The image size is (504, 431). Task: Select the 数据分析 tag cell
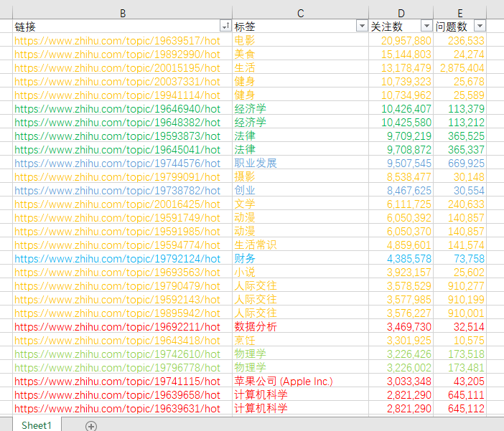[256, 327]
